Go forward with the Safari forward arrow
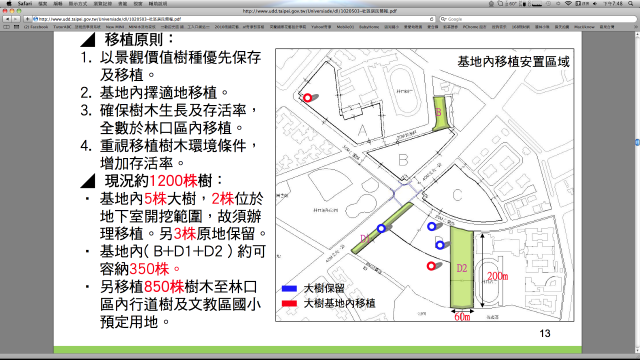 [16, 19]
